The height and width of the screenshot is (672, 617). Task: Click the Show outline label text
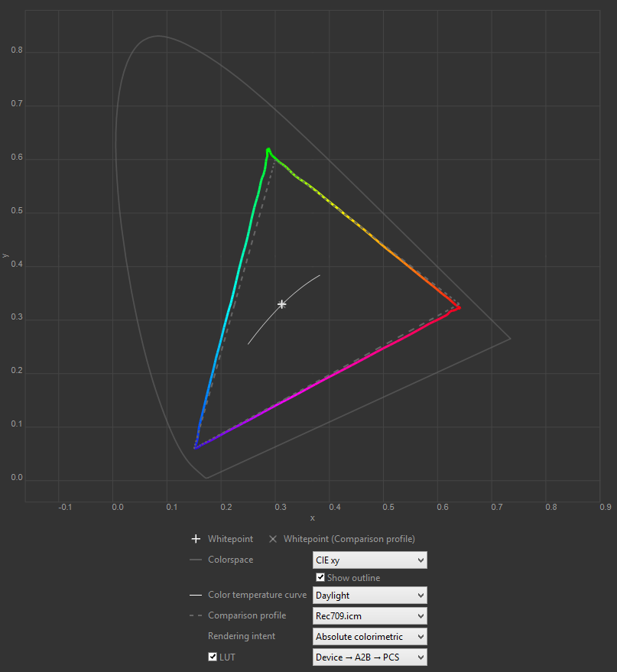[x=353, y=578]
